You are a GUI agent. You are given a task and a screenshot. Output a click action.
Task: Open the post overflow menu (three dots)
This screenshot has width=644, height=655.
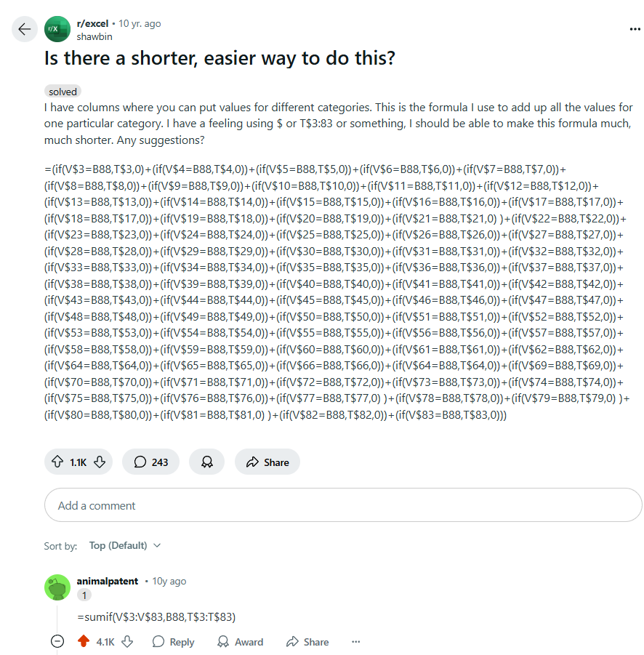[634, 29]
